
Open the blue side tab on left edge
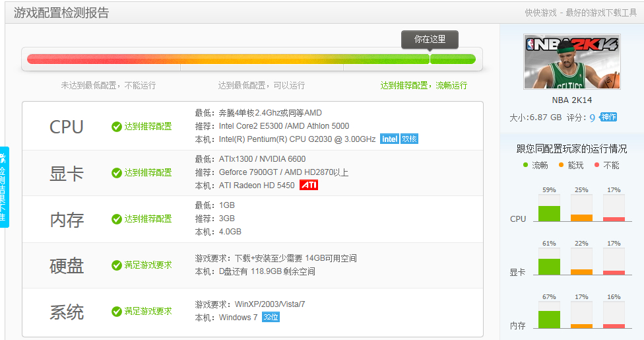(4, 187)
